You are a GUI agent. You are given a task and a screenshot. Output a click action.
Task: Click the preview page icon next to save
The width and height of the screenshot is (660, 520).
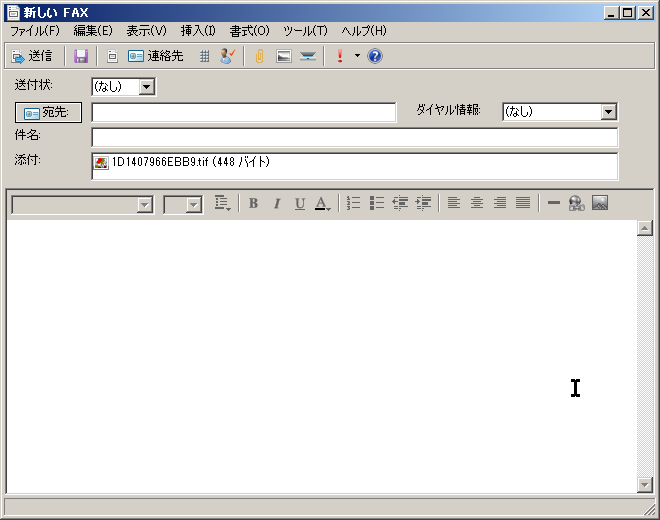tap(112, 56)
